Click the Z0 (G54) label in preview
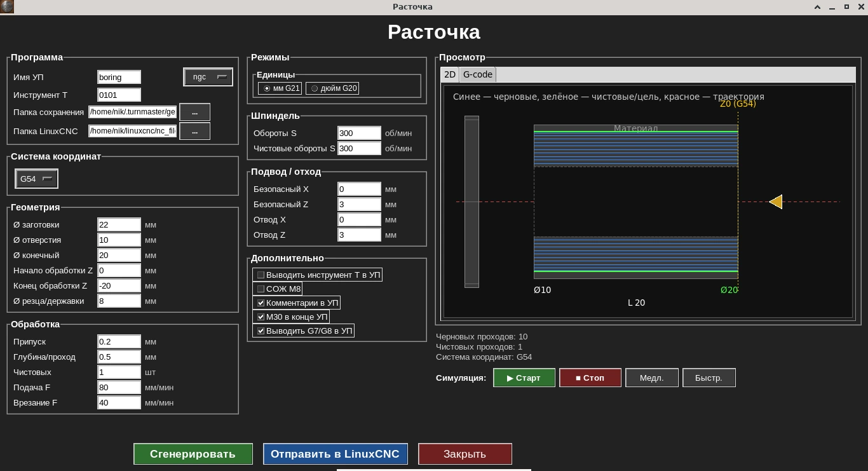This screenshot has width=868, height=471. (738, 104)
